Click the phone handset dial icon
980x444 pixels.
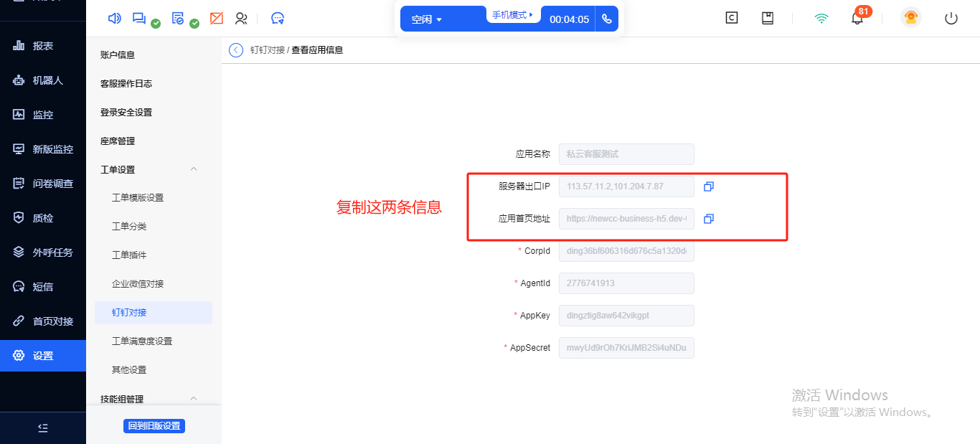tap(607, 19)
